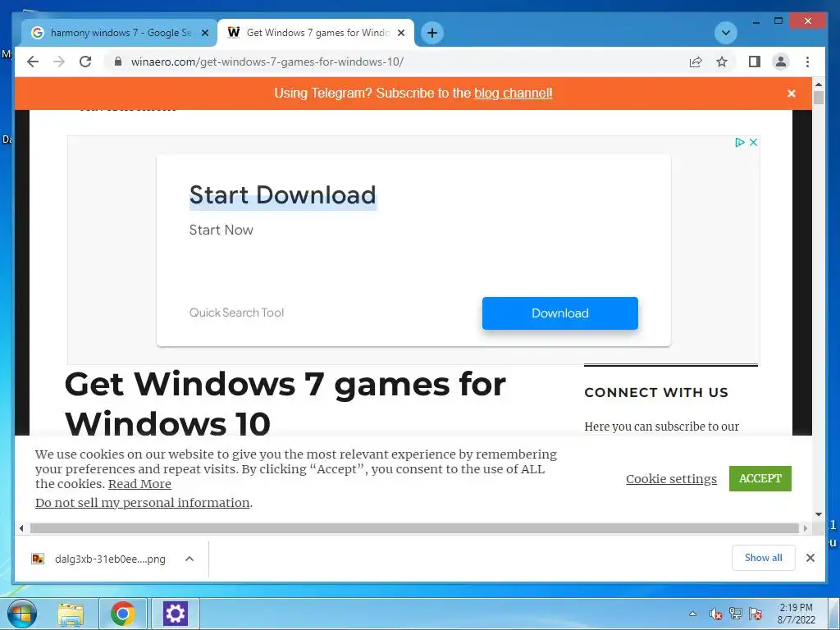Close the harmony windows 7 Google tab
This screenshot has height=630, width=840.
[x=204, y=33]
